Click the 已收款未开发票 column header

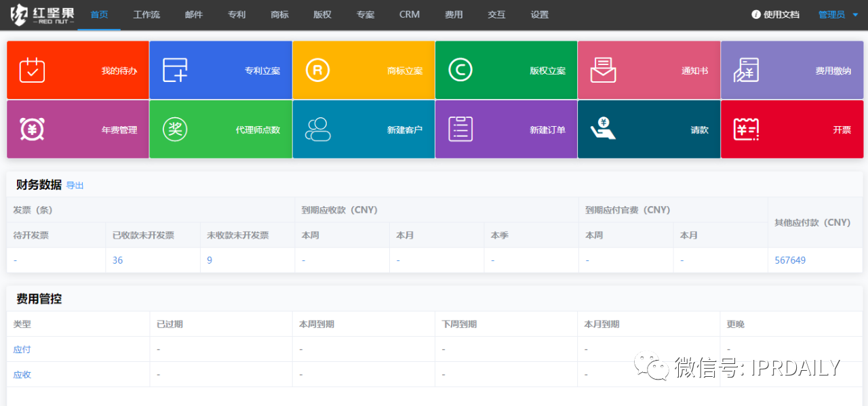pos(143,235)
